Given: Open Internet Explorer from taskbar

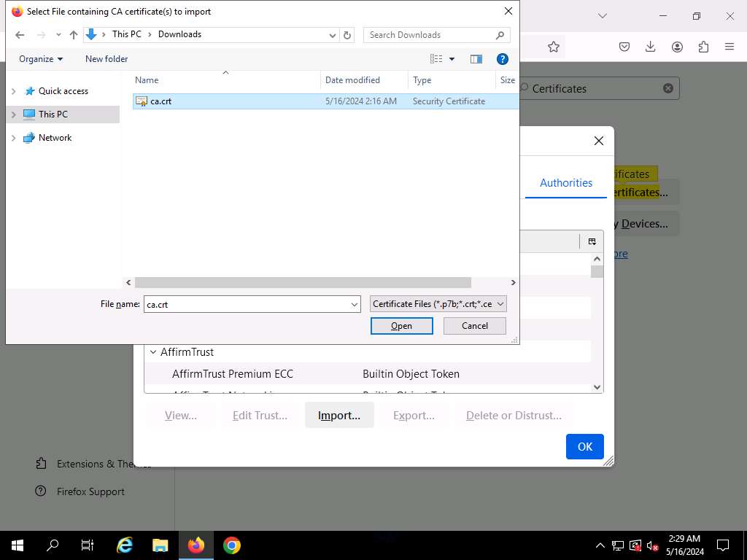Looking at the screenshot, I should [125, 545].
